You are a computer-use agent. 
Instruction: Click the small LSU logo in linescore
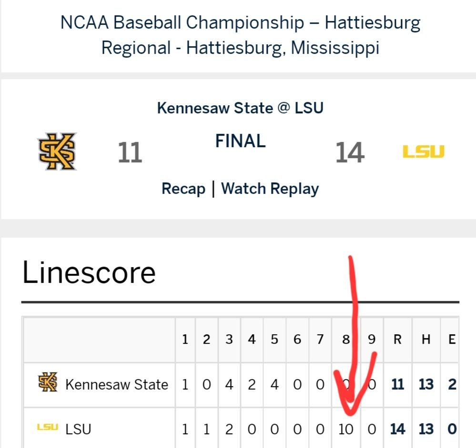[x=47, y=427]
